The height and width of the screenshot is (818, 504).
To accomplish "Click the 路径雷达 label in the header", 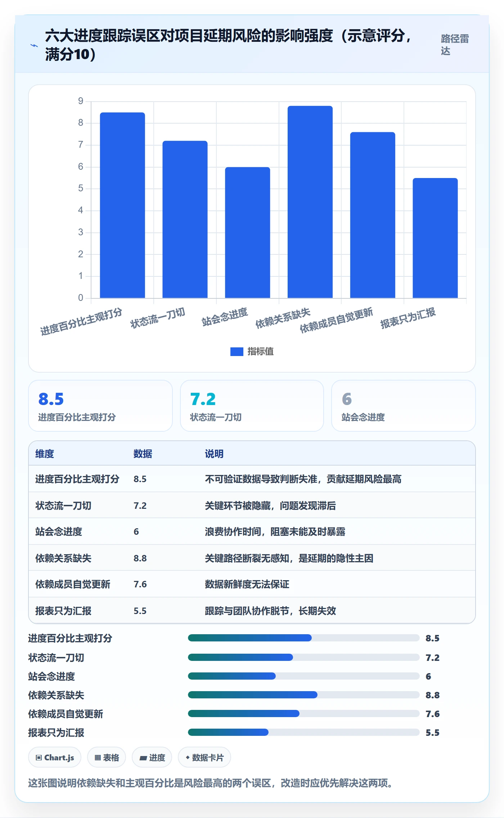I will [455, 45].
